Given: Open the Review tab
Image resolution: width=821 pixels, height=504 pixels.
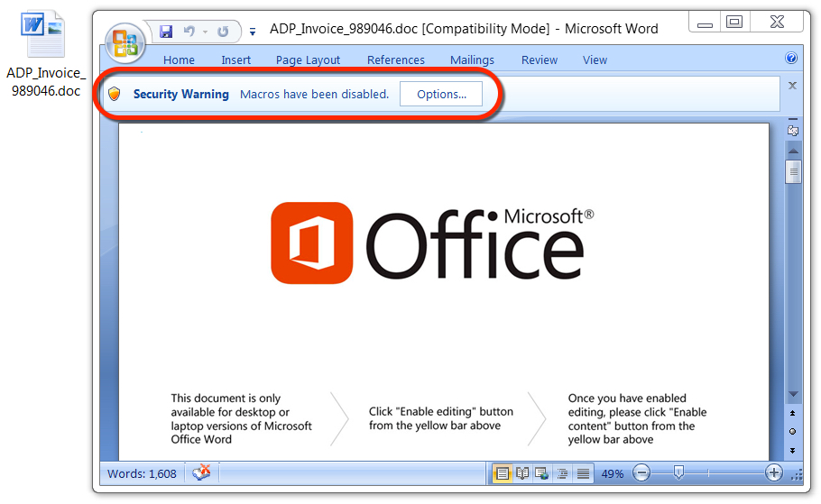Looking at the screenshot, I should [x=540, y=60].
